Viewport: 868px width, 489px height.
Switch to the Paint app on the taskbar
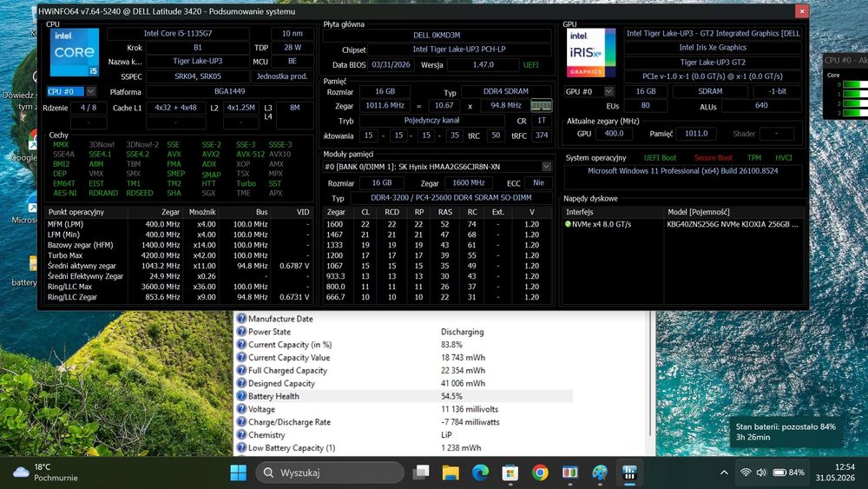pyautogui.click(x=600, y=472)
